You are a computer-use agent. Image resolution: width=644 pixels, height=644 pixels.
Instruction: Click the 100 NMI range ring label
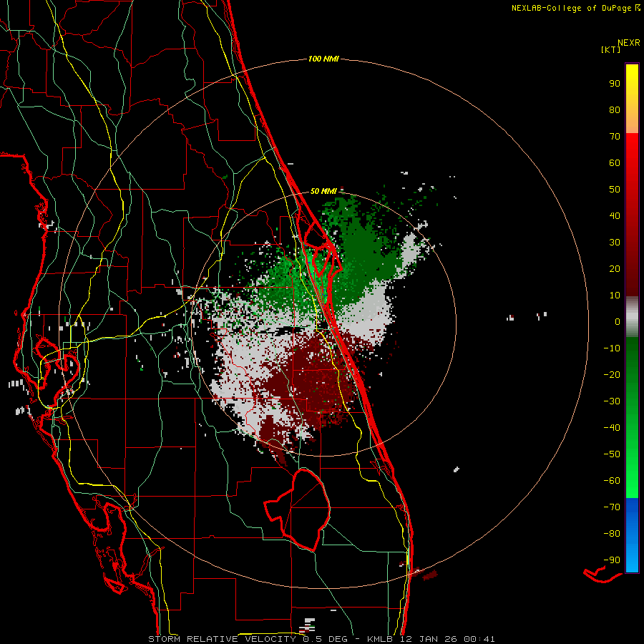click(323, 59)
